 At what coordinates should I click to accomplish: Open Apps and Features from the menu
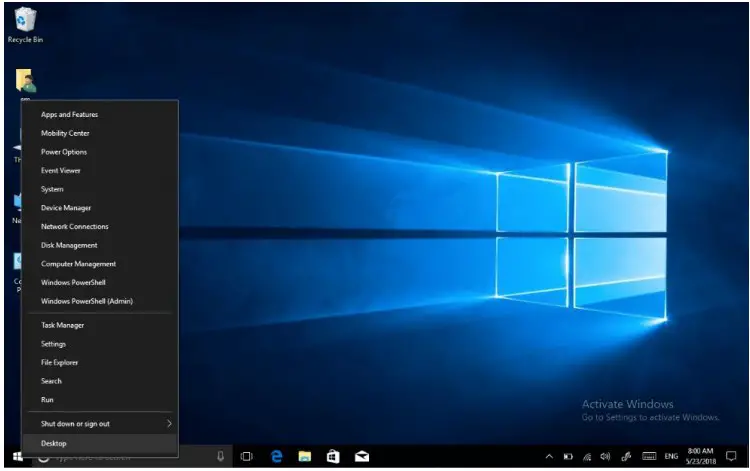click(100, 114)
